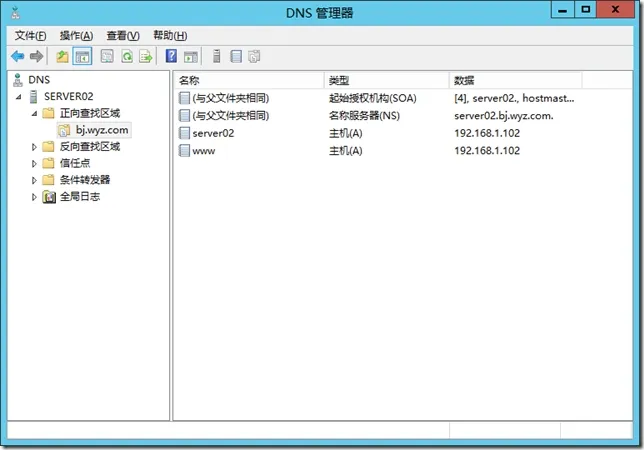Sort by the 类型 column header
The image size is (644, 450).
[386, 80]
